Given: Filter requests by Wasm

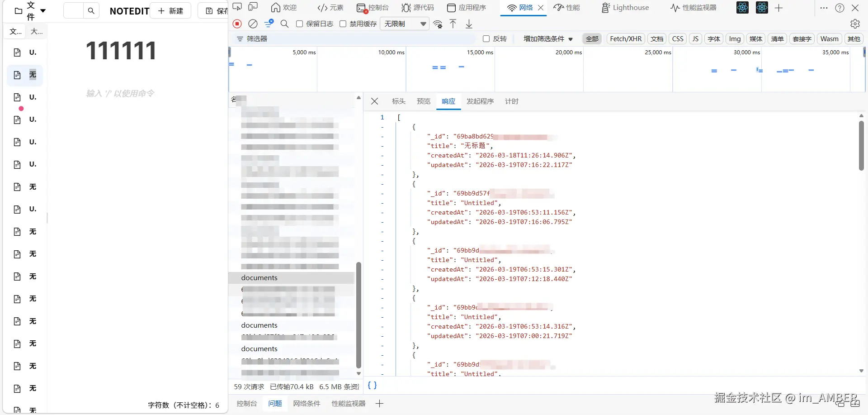Looking at the screenshot, I should pos(829,39).
